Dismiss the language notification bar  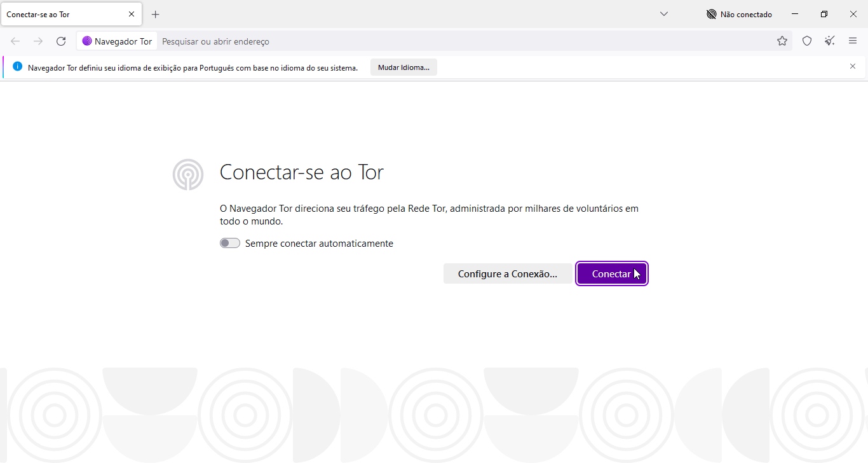tap(853, 66)
